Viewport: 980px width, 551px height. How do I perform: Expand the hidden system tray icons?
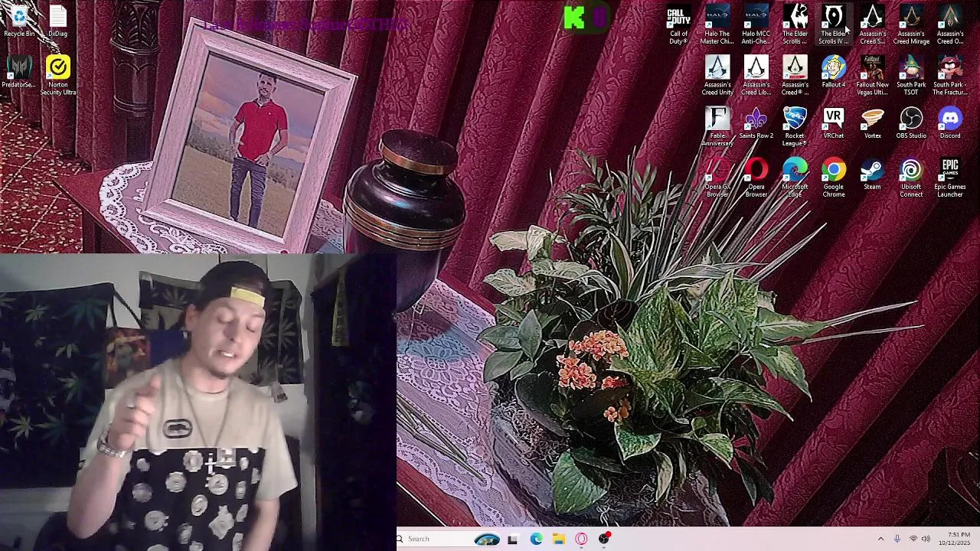880,539
